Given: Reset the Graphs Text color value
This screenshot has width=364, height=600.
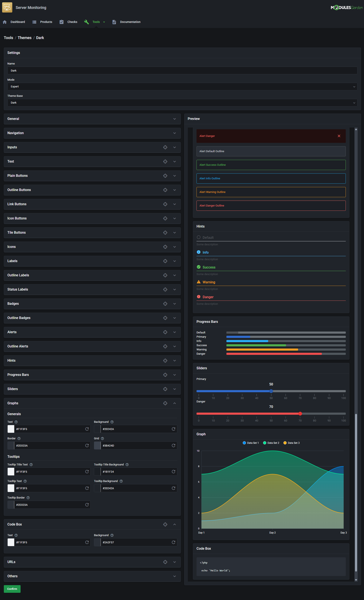Looking at the screenshot, I should point(87,429).
